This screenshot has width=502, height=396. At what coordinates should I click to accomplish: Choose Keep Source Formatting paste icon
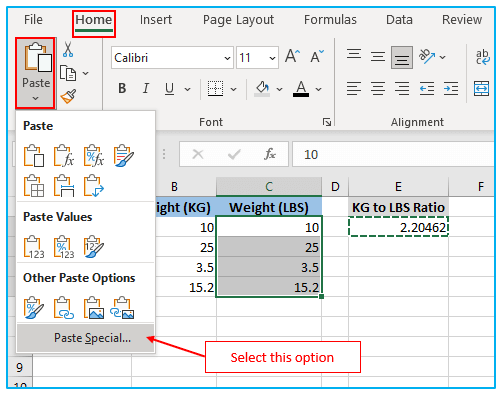point(123,155)
